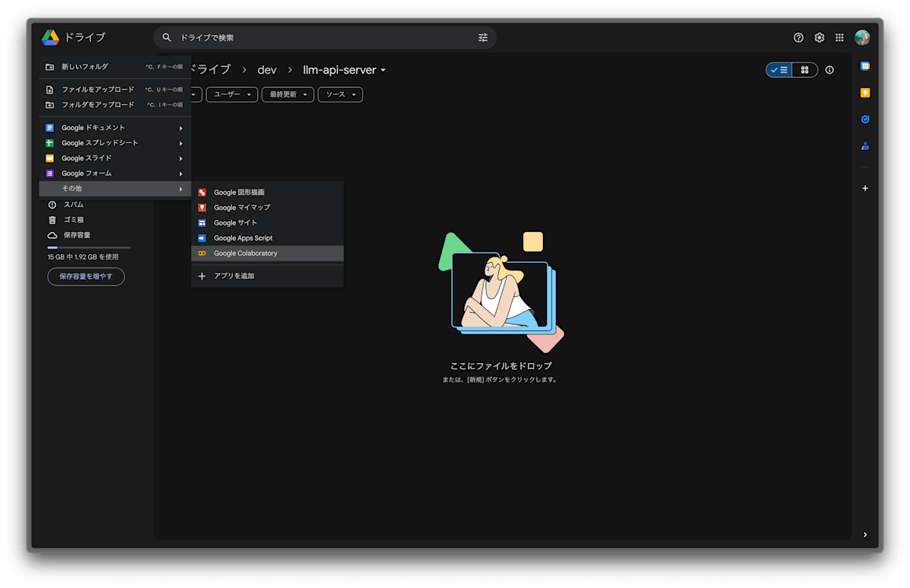Screen dimensions: 910x588
Task: Open the ソース filter dropdown
Action: coord(340,95)
